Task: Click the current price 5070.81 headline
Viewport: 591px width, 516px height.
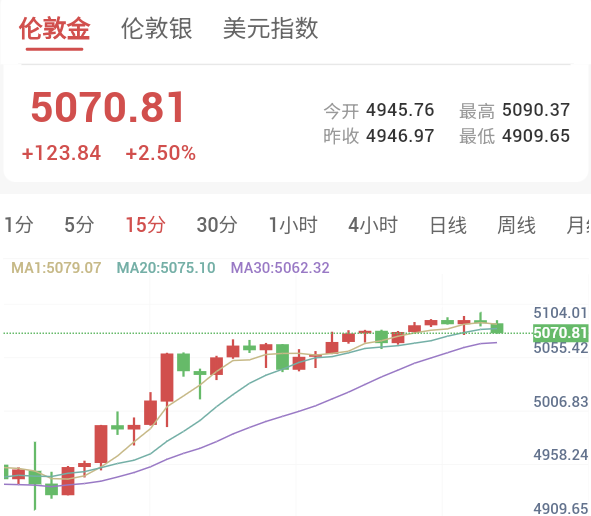Action: point(108,108)
